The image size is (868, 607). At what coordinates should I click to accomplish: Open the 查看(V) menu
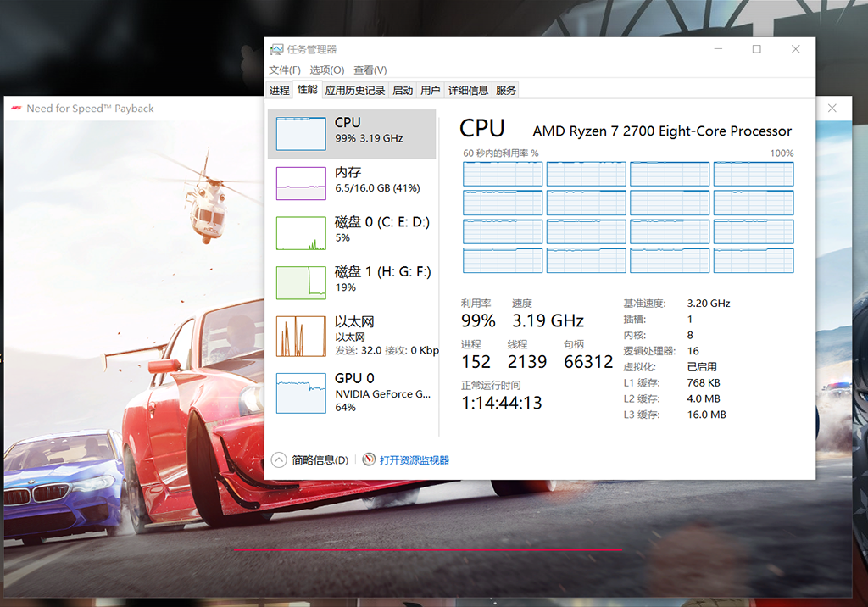[x=370, y=70]
